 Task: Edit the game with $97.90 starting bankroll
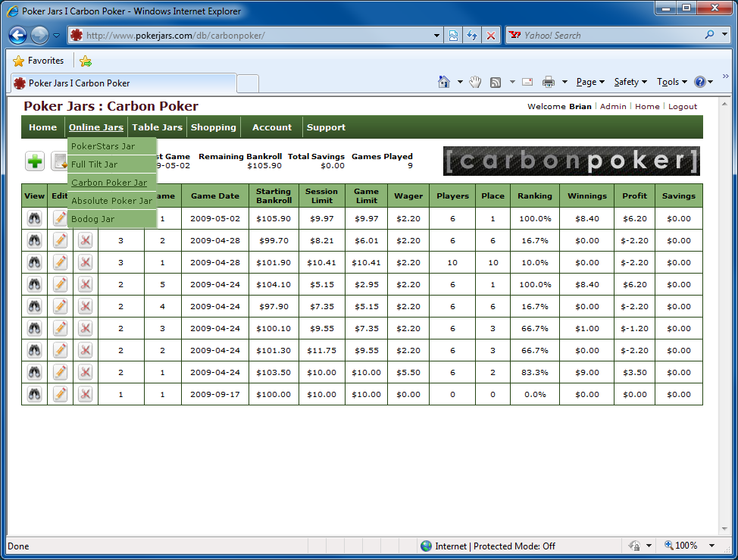[60, 306]
